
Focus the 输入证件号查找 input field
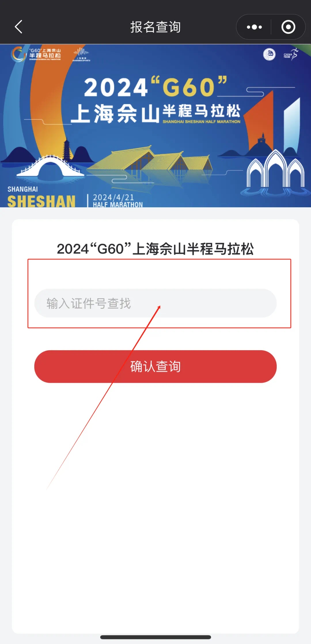[x=155, y=303]
